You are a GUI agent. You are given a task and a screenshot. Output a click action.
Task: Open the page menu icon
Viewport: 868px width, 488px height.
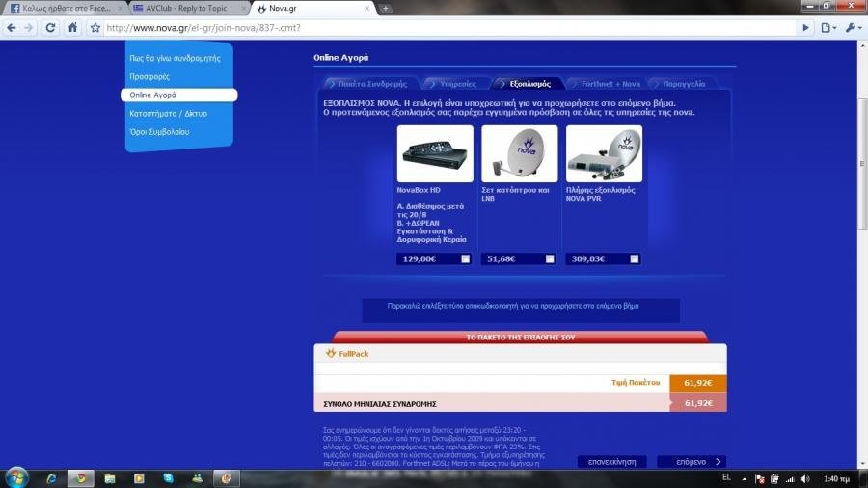(x=829, y=28)
